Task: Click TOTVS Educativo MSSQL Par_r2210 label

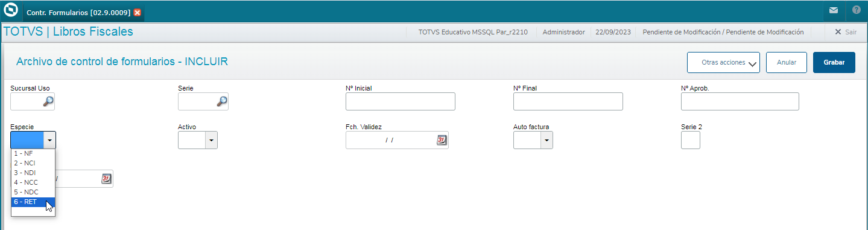Action: pos(473,32)
